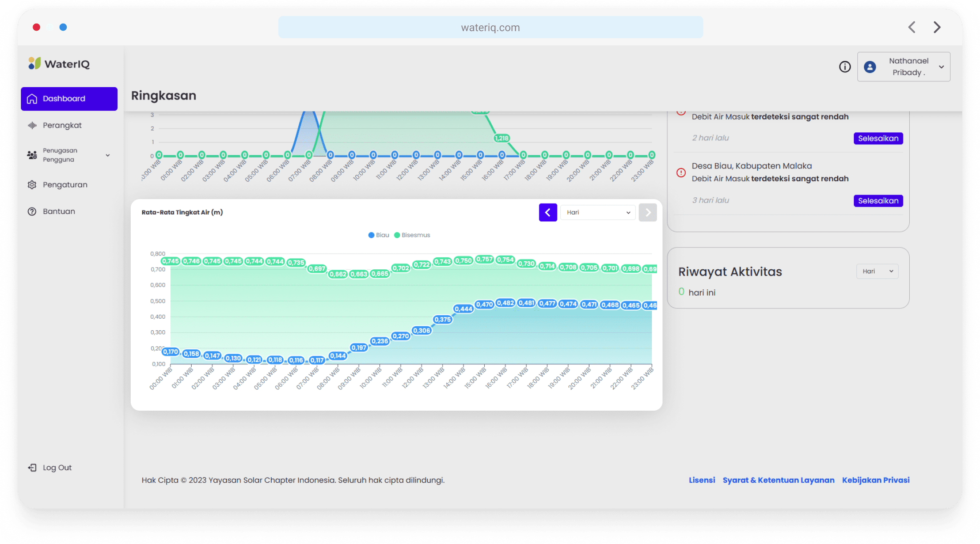Select the Perangkat device signal icon
980x544 pixels.
tap(32, 125)
